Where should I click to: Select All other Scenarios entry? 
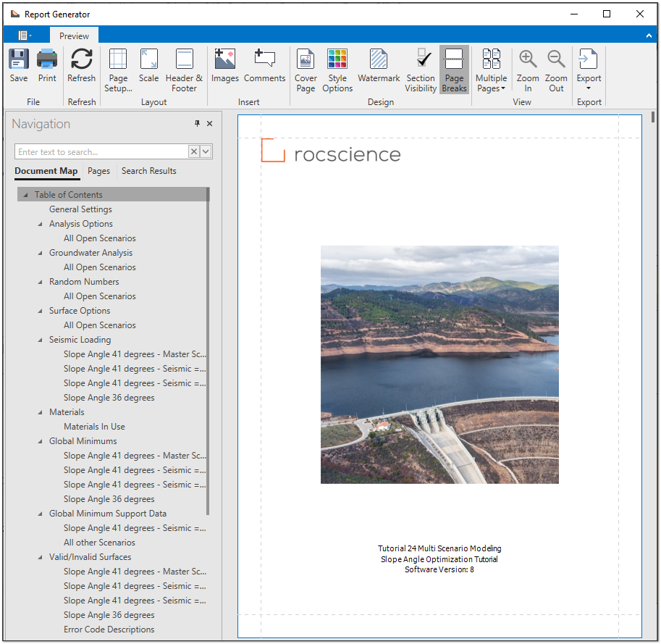tap(99, 543)
